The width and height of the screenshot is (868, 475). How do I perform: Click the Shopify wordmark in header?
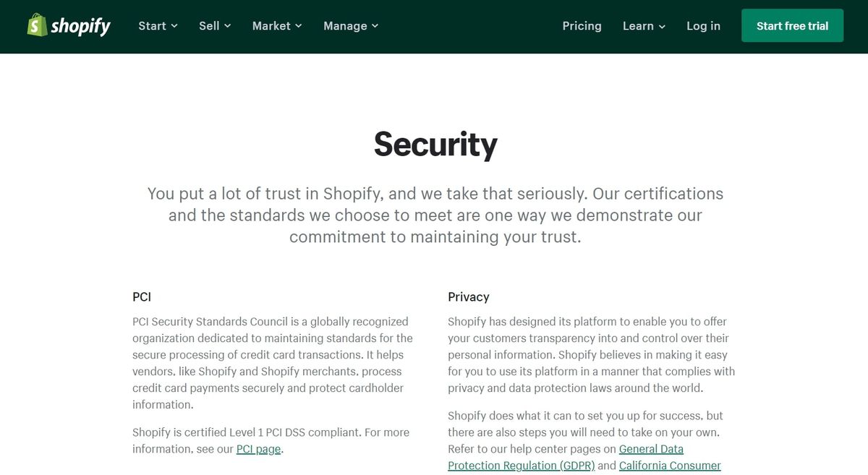pos(80,27)
